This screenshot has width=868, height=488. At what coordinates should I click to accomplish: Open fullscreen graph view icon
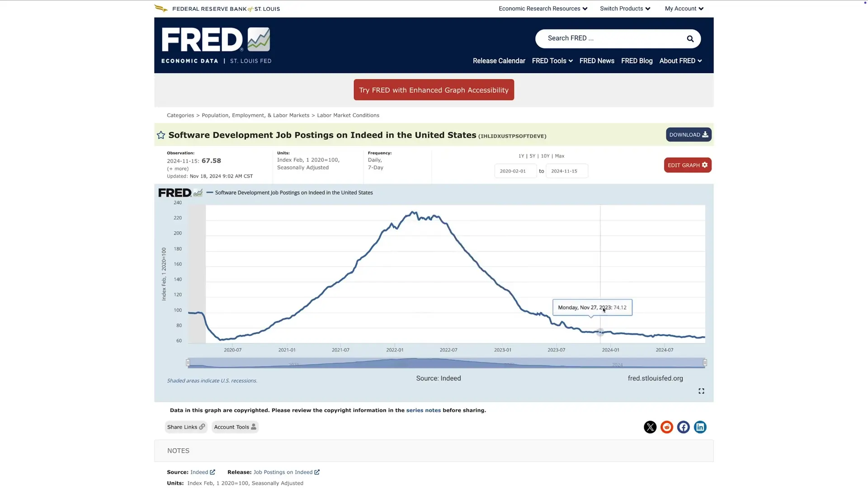tap(701, 391)
